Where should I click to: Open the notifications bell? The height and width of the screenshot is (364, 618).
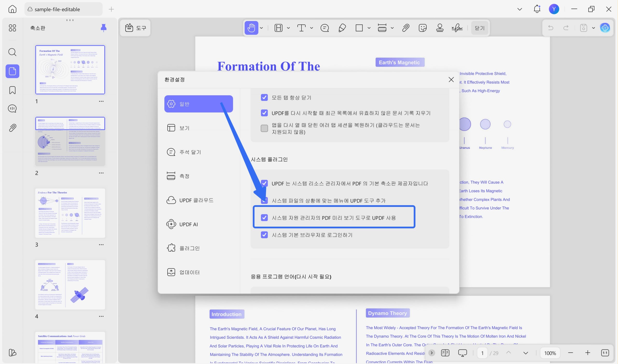click(x=537, y=9)
